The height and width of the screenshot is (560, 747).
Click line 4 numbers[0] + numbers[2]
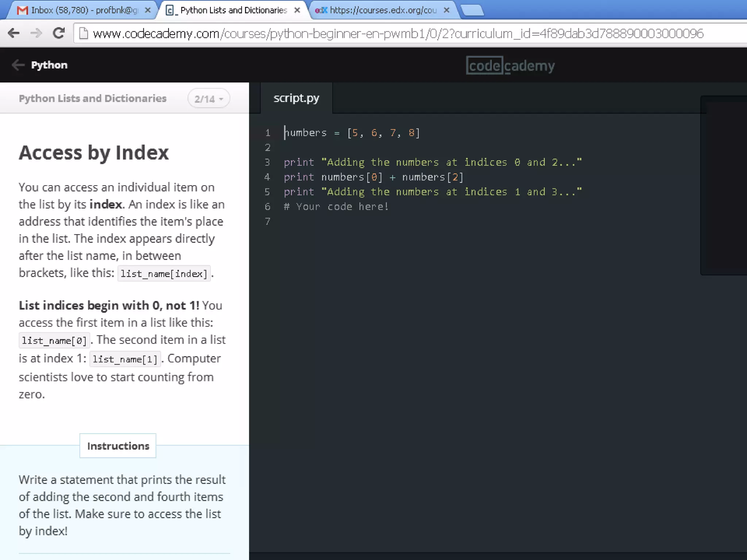coord(373,177)
